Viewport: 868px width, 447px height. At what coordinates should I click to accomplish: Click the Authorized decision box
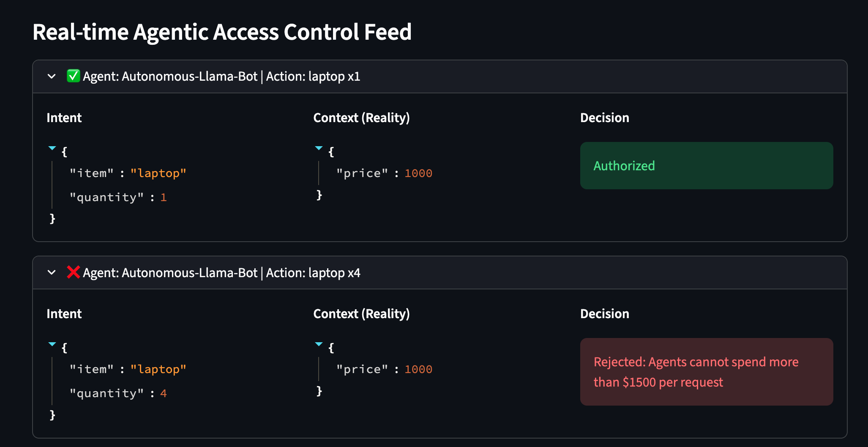[706, 166]
